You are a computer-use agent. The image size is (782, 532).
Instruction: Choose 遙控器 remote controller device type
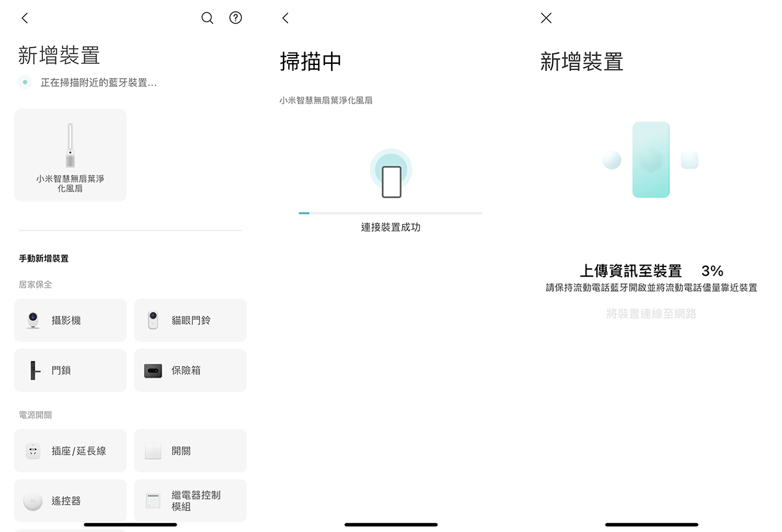coord(70,501)
